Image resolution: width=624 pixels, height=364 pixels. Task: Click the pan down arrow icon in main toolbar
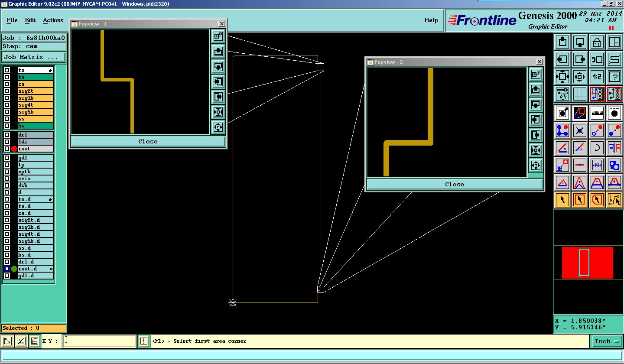coord(580,42)
